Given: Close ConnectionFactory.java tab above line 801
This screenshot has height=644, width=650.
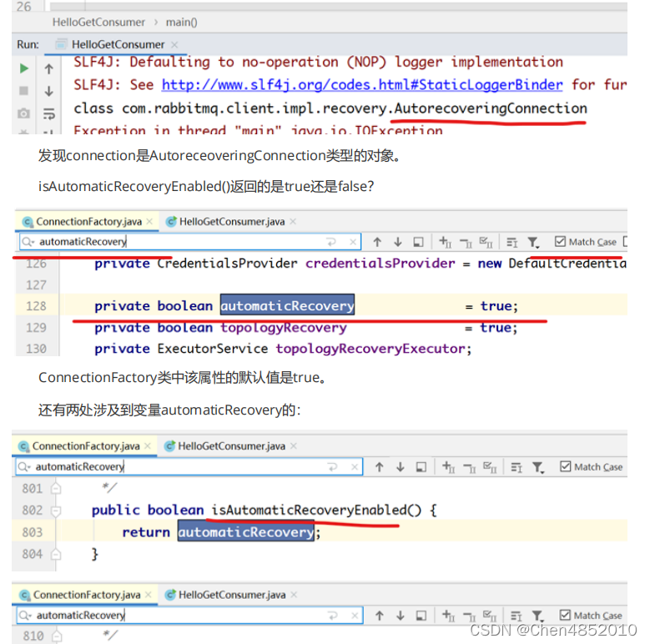Looking at the screenshot, I should pos(148,446).
